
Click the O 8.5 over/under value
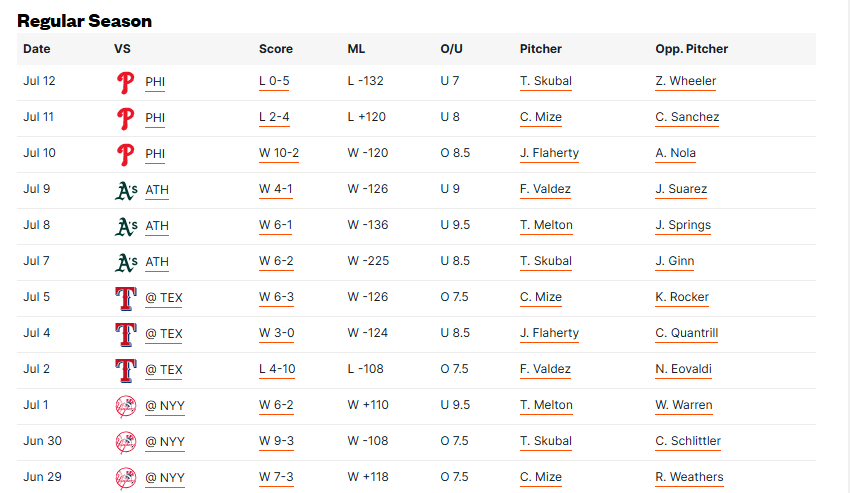coord(455,153)
